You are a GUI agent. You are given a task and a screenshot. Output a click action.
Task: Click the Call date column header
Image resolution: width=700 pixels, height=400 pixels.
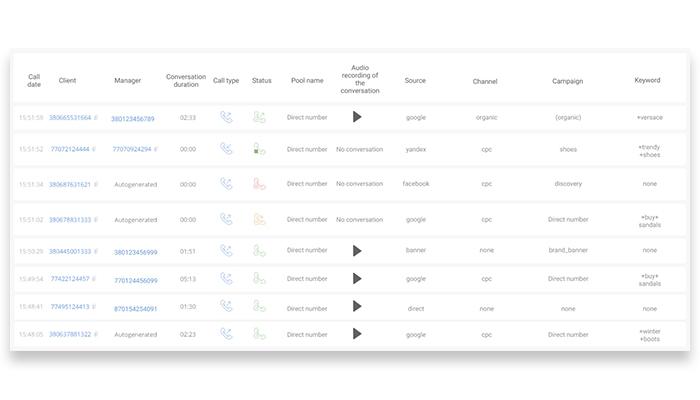point(34,80)
